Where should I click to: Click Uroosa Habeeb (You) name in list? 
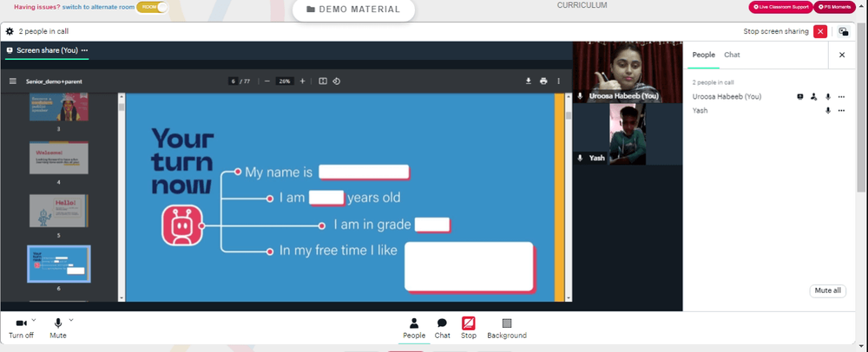(x=727, y=96)
